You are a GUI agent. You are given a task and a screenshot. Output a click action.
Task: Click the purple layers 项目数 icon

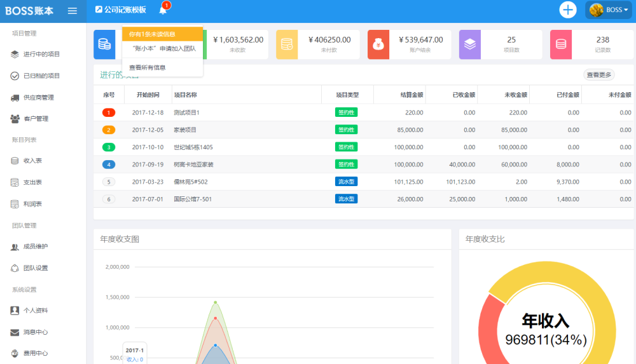click(x=470, y=44)
